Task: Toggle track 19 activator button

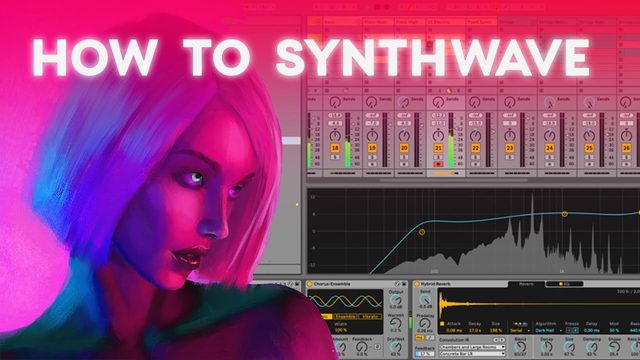Action: click(372, 148)
